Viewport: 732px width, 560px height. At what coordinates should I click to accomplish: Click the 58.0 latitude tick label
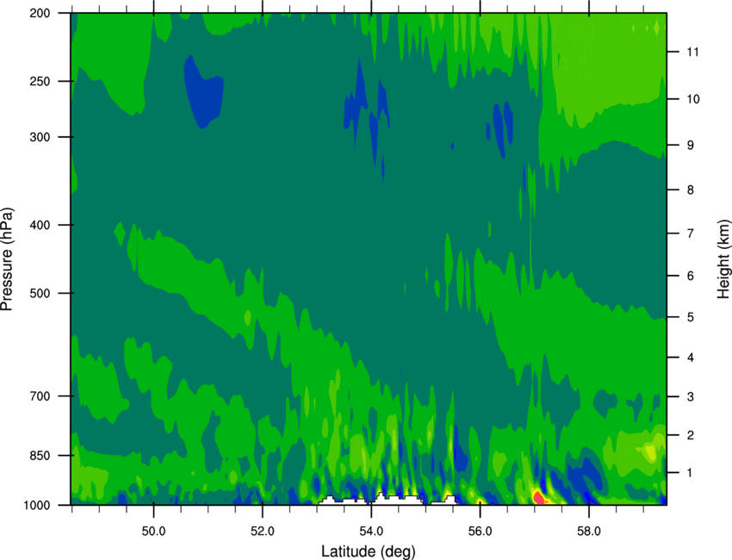[589, 532]
